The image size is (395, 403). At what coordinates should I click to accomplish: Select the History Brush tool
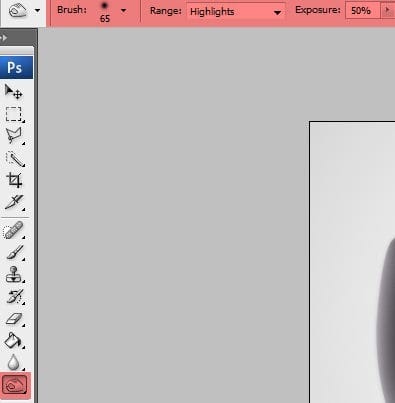(14, 296)
